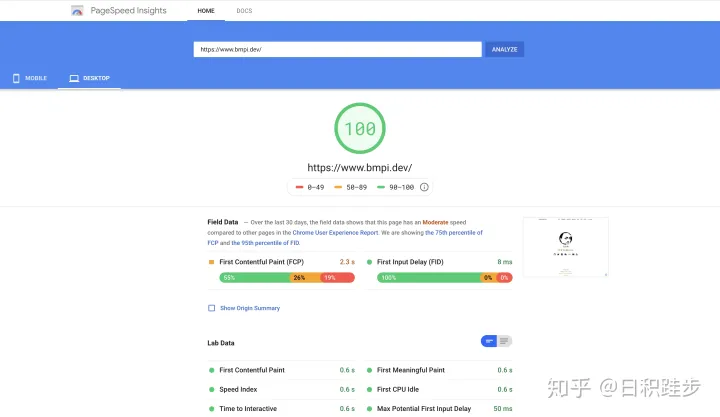Click the 100 score gauge circle
Image resolution: width=720 pixels, height=417 pixels.
(x=360, y=129)
